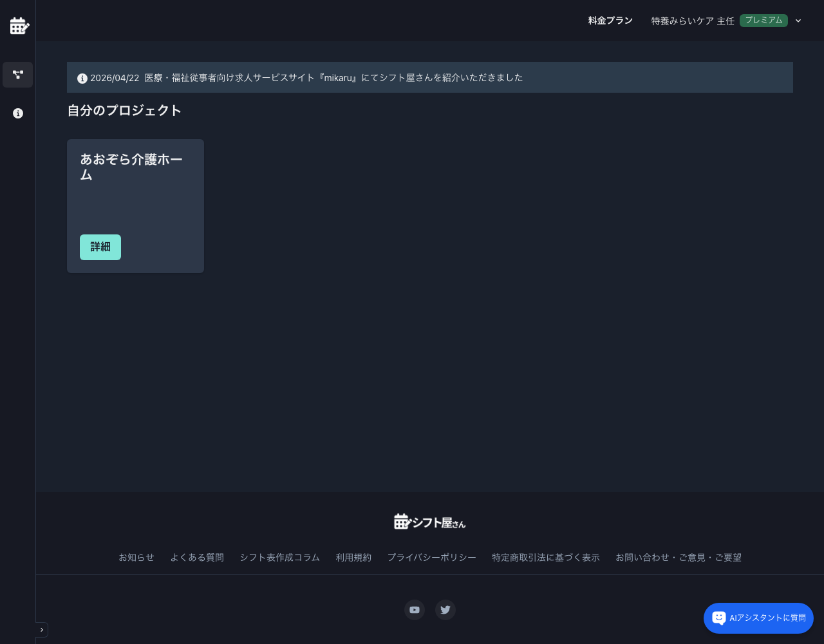Open the 特養みらいケア 主任 user menu
Image resolution: width=824 pixels, height=644 pixels.
pos(693,21)
